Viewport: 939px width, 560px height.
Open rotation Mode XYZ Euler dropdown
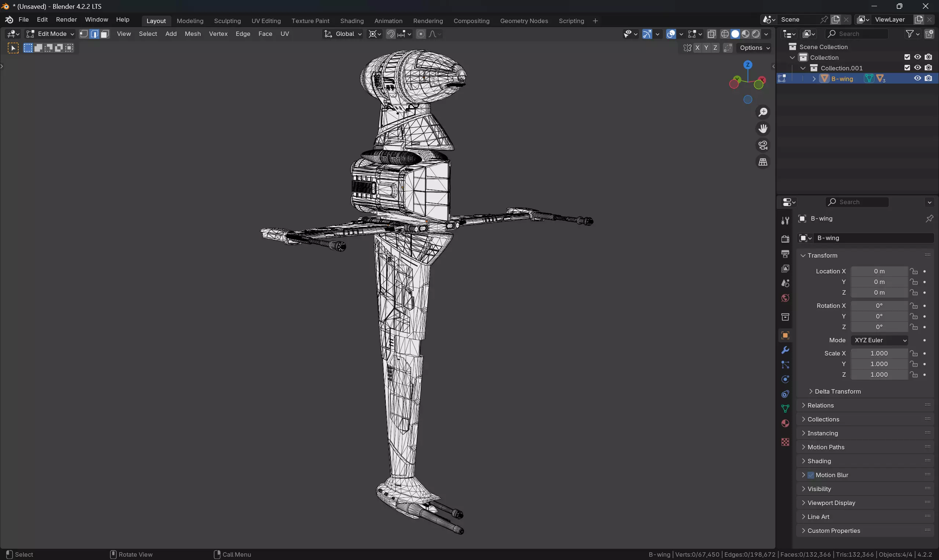coord(879,340)
